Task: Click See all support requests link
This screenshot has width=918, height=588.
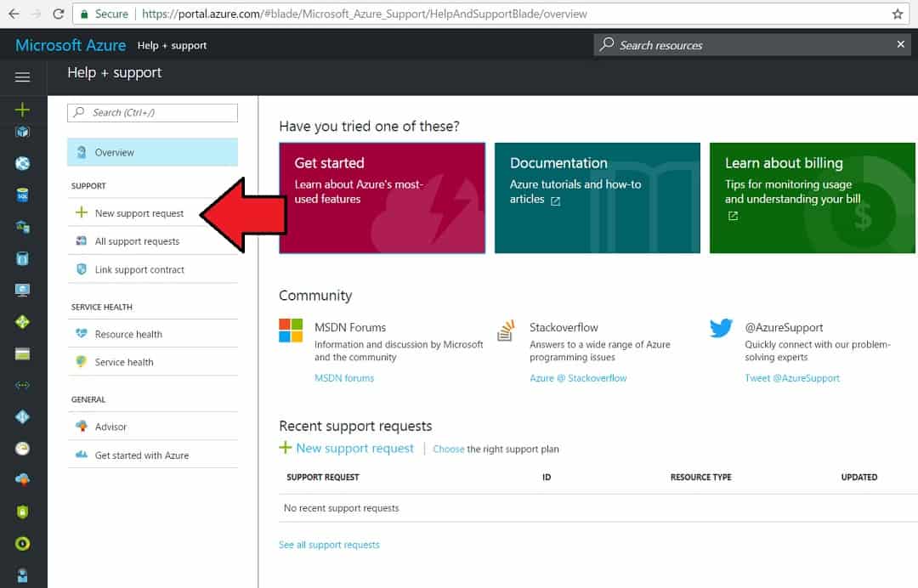Action: tap(329, 545)
